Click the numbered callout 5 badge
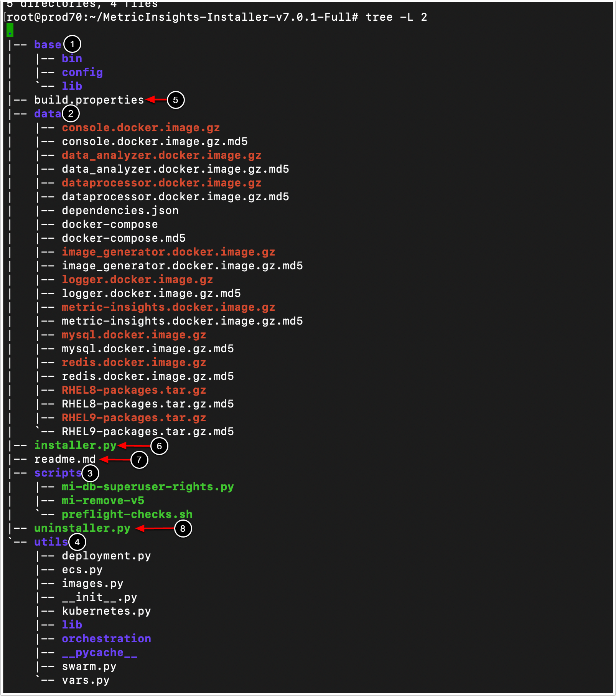 176,100
